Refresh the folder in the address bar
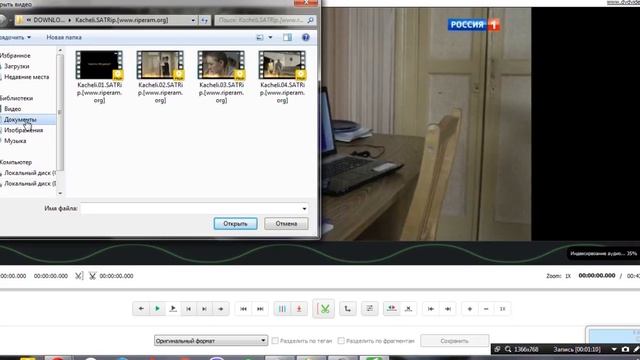The image size is (640, 360). pos(204,20)
